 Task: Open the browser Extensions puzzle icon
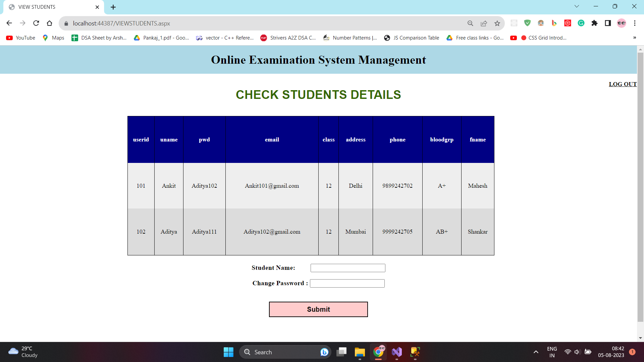coord(595,23)
